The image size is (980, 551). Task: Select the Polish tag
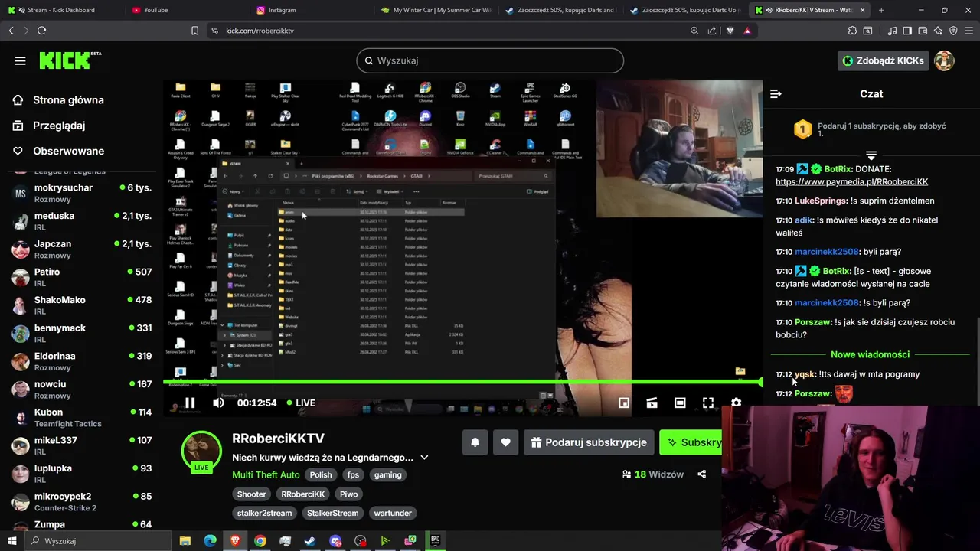(321, 474)
